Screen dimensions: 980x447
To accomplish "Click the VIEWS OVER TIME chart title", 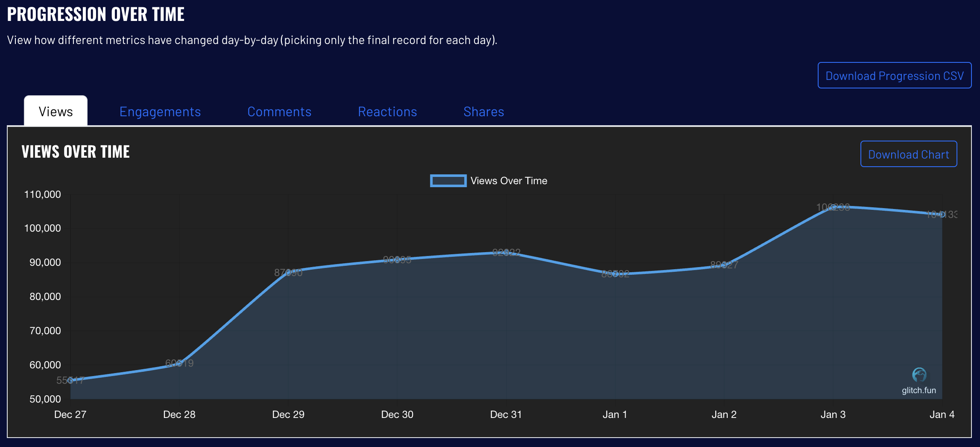I will [76, 152].
